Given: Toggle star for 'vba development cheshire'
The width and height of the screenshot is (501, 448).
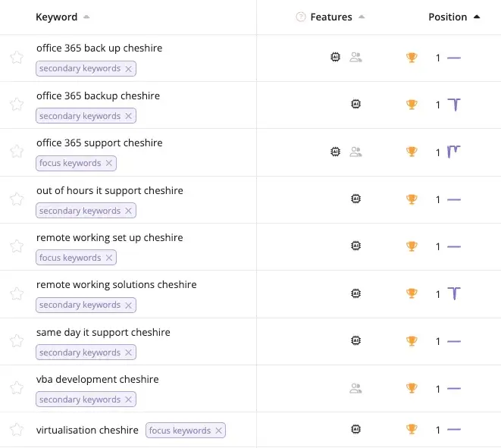Looking at the screenshot, I should (x=17, y=388).
